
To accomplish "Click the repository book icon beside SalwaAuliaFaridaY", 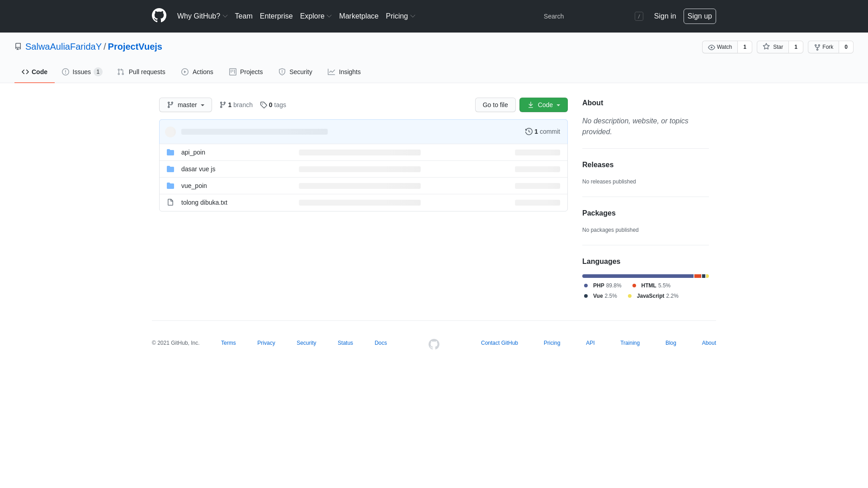I will tap(18, 47).
